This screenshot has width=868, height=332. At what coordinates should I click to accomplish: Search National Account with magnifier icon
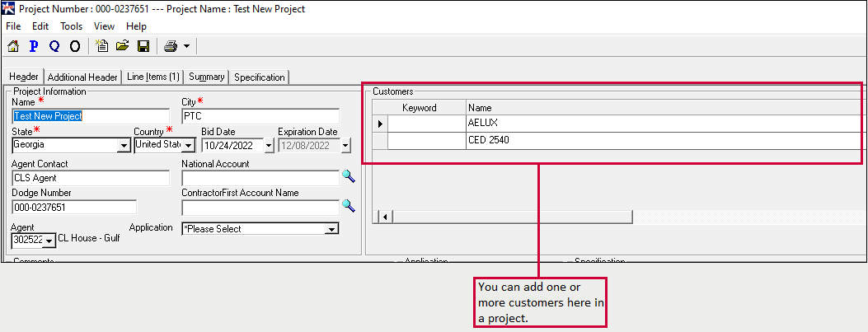coord(348,176)
